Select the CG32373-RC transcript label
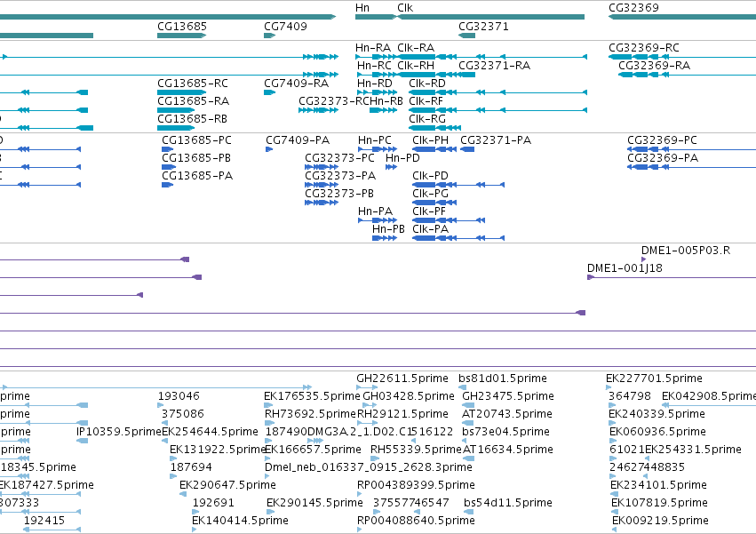The height and width of the screenshot is (534, 756). tap(334, 101)
